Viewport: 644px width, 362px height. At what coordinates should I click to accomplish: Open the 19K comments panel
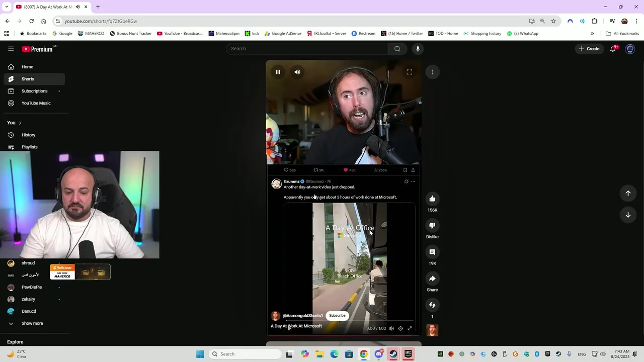pos(432,252)
